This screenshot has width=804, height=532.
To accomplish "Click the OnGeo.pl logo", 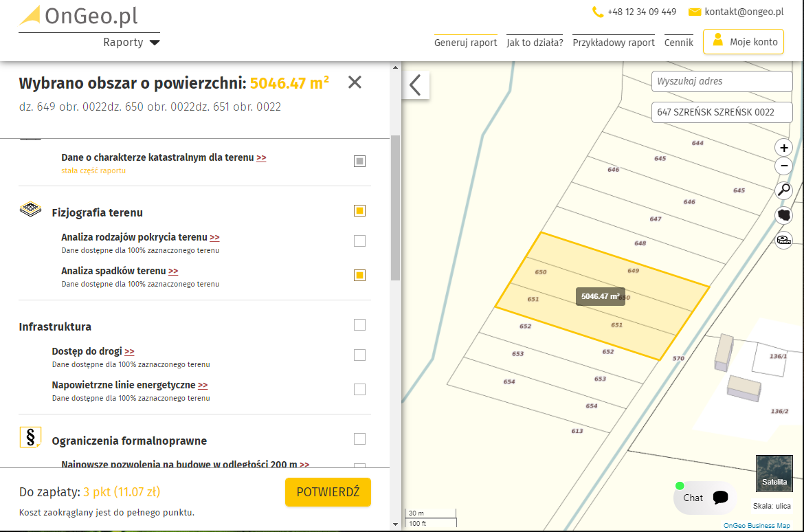I will click(79, 16).
